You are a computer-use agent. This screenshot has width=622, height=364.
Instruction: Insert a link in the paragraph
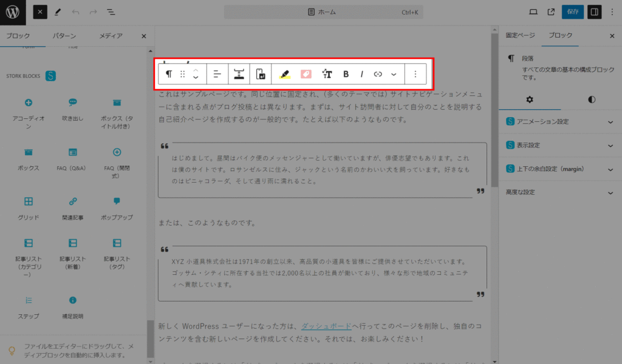pyautogui.click(x=378, y=74)
